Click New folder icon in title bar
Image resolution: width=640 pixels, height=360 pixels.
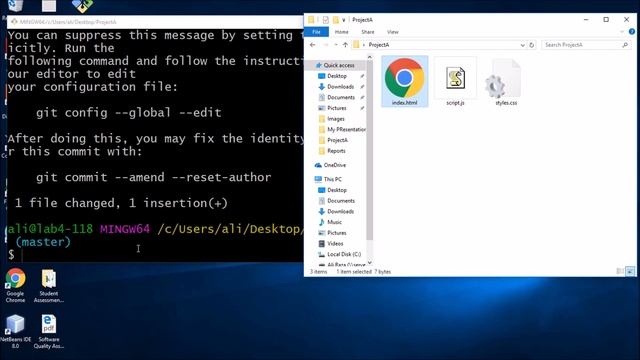[336, 20]
